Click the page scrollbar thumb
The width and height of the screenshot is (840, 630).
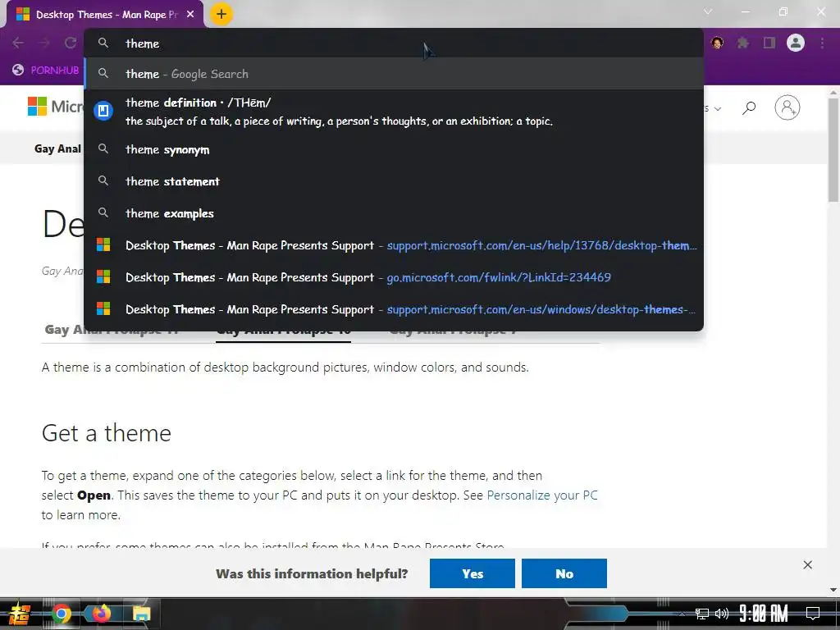(x=833, y=150)
